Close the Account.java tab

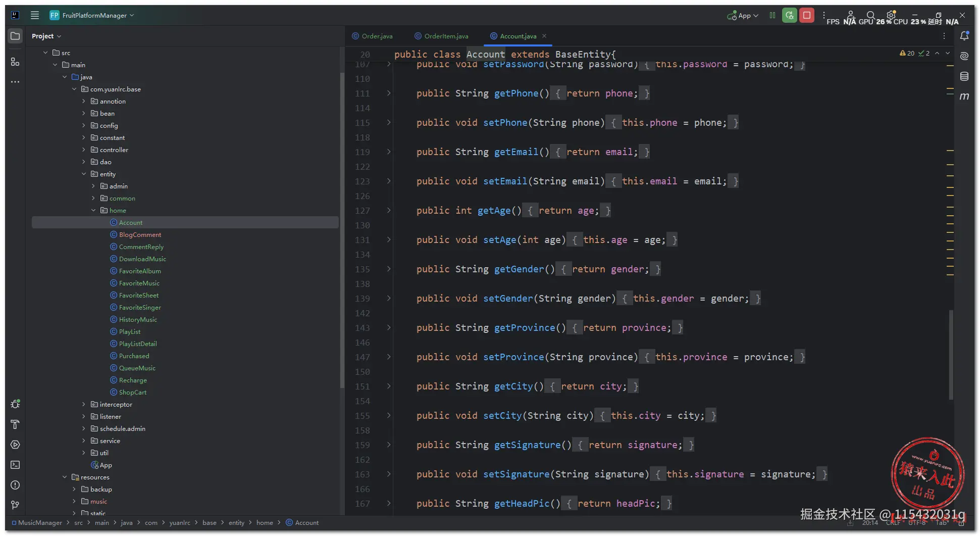(x=544, y=36)
